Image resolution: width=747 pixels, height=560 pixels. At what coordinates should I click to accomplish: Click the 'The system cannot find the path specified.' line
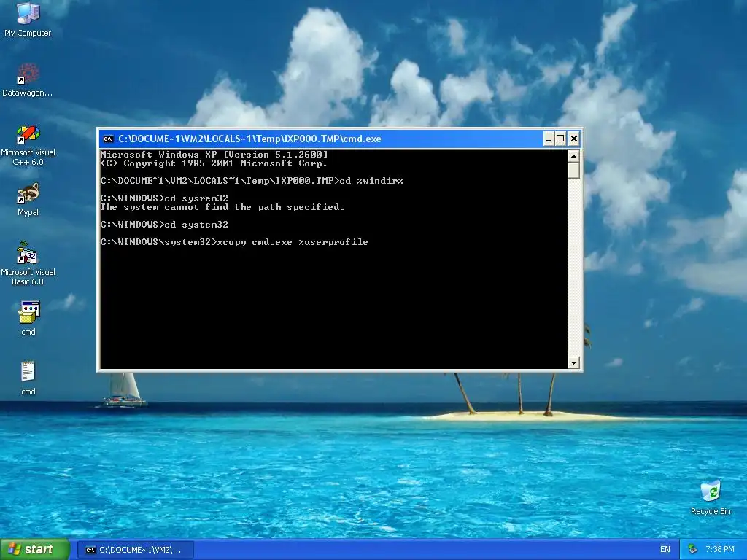(222, 207)
